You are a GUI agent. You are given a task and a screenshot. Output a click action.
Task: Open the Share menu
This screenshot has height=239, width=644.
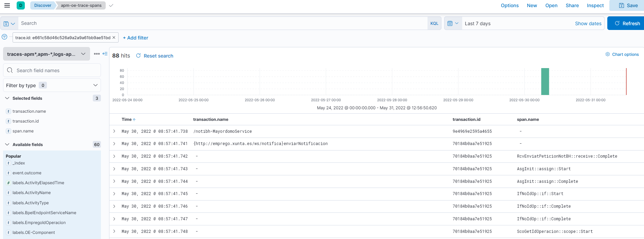pyautogui.click(x=572, y=5)
